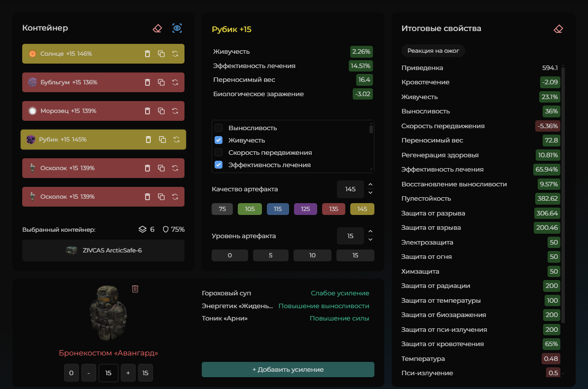This screenshot has width=588, height=389.
Task: Refresh the Рубик +15 artifact
Action: 177,140
